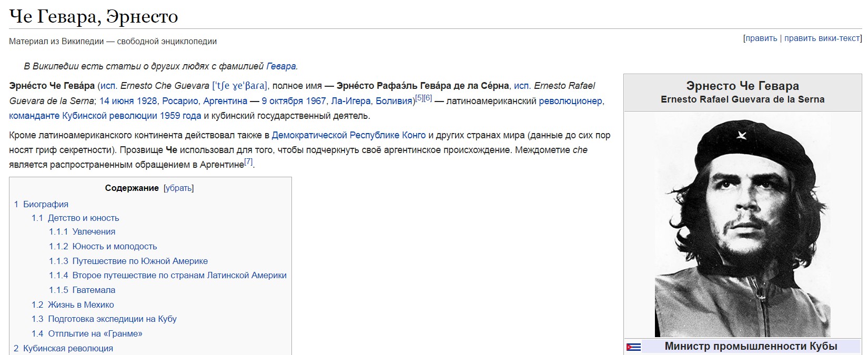Viewport: 868px width, 355px height.
Task: Click the 'править' edit link
Action: [x=761, y=38]
